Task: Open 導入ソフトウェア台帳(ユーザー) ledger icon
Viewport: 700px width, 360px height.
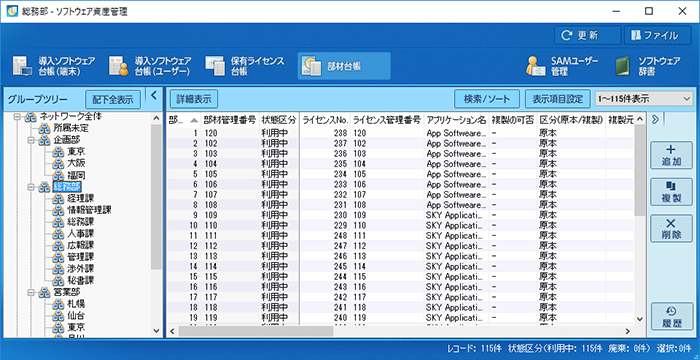Action: (118, 67)
